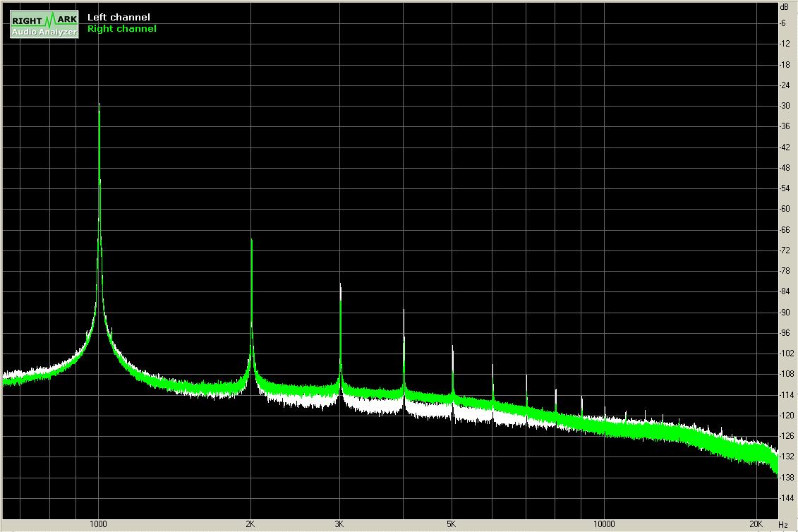
Task: Click the -138 dB axis value
Action: 787,478
